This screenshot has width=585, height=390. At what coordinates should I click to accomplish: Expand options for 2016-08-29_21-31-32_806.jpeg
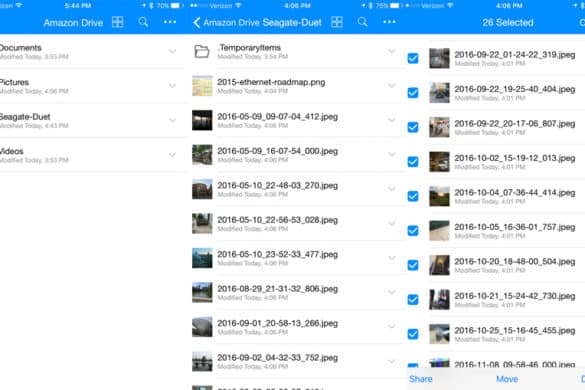point(391,292)
